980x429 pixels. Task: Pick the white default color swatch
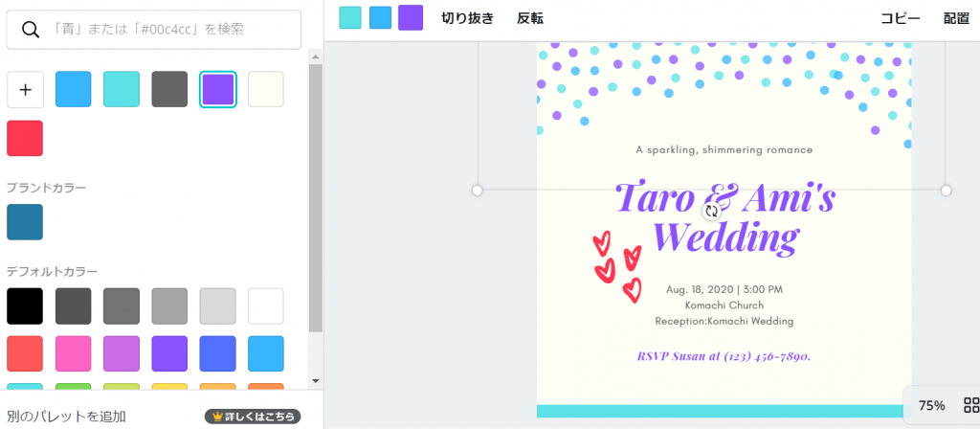pos(266,305)
